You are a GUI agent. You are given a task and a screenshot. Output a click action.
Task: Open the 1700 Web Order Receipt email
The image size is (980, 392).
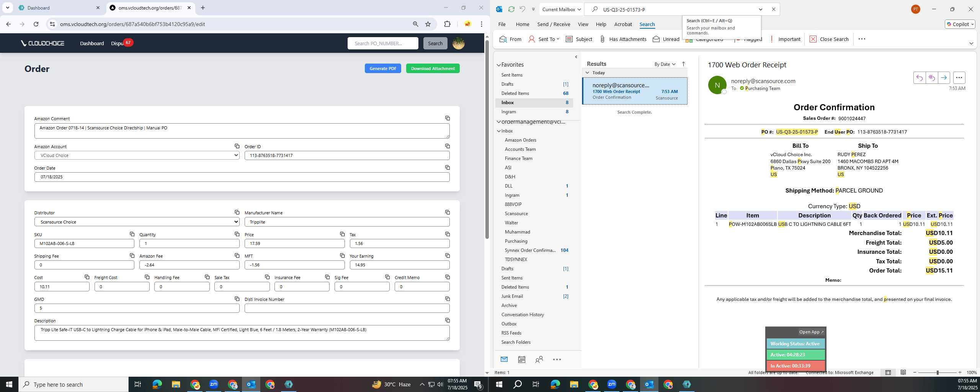click(635, 91)
